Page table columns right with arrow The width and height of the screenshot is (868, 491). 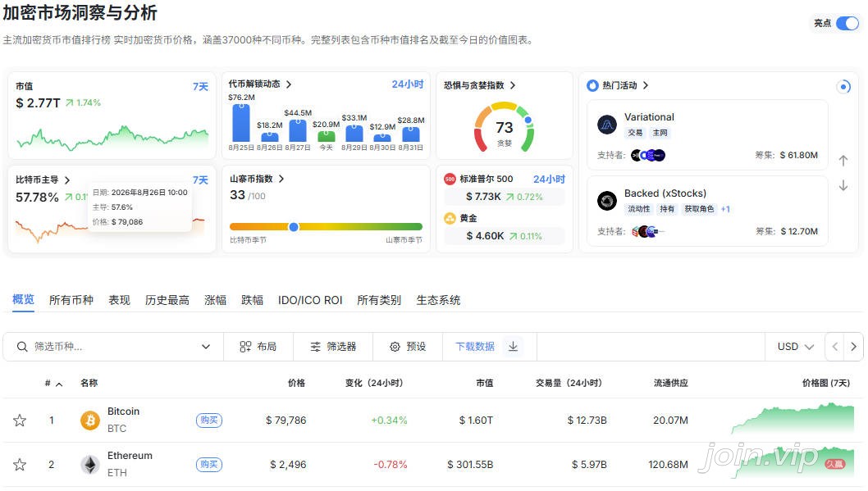pos(853,347)
